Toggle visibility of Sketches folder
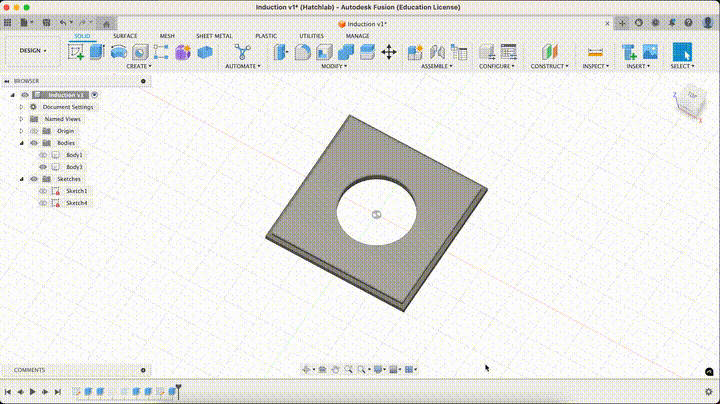 pyautogui.click(x=34, y=179)
